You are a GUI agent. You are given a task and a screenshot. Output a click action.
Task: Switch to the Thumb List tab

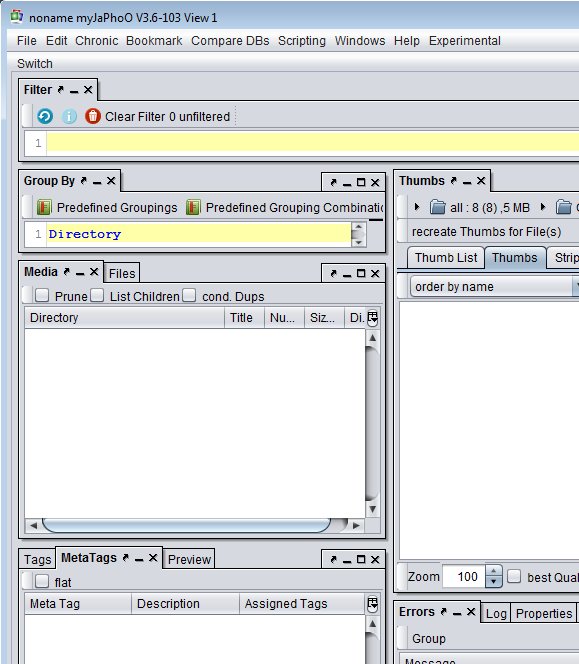pyautogui.click(x=446, y=257)
